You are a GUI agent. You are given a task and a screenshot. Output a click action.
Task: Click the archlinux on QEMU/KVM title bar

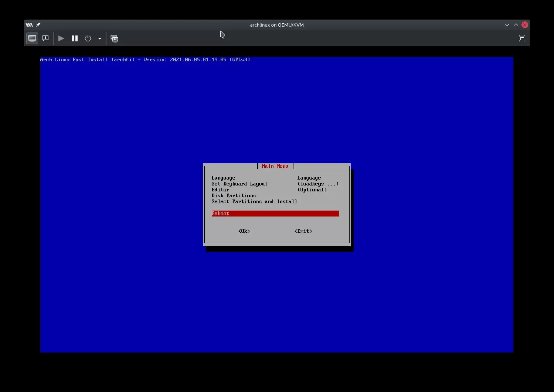point(277,25)
